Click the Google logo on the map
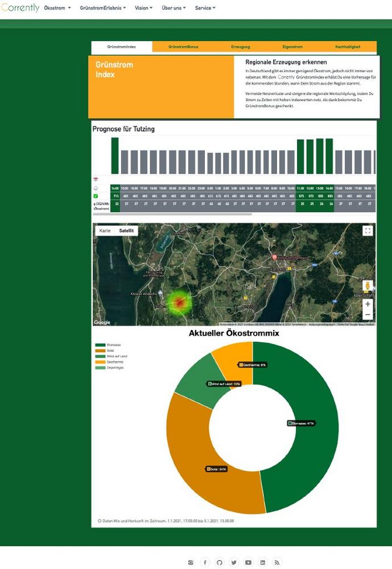 tap(102, 322)
